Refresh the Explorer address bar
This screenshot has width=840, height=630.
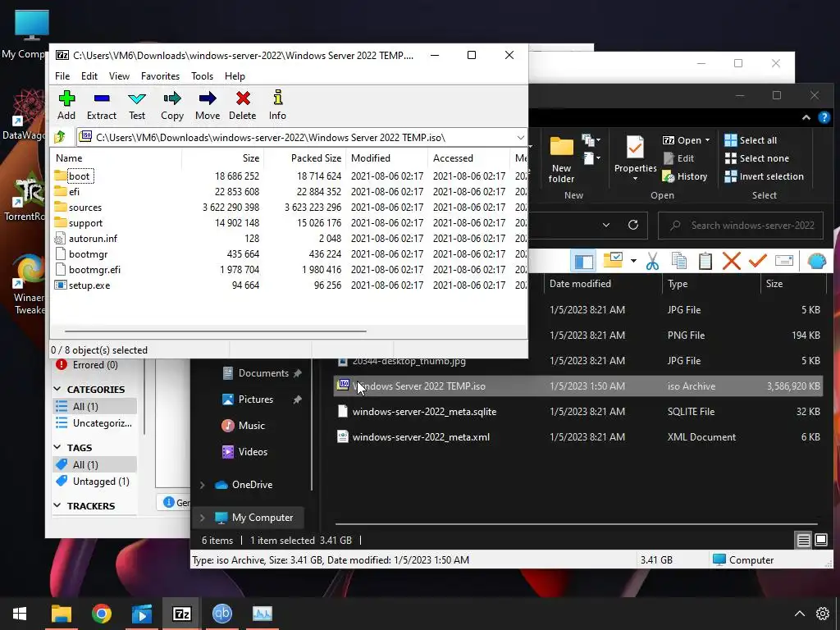pyautogui.click(x=633, y=225)
